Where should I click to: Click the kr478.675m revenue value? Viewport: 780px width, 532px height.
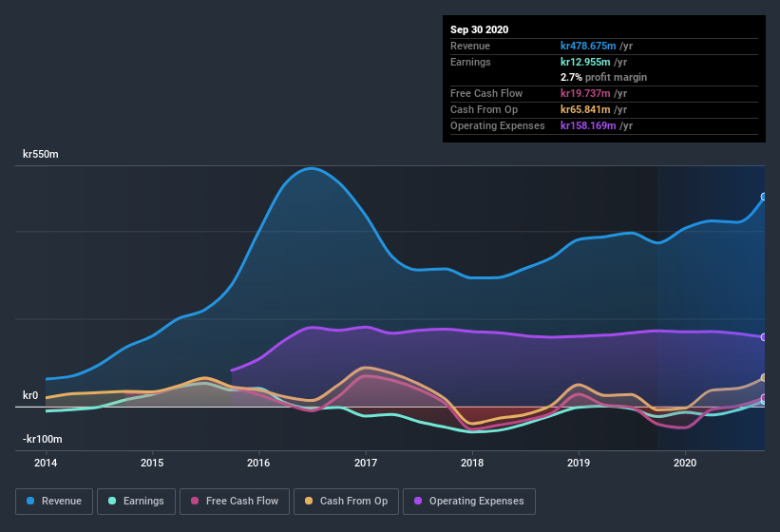point(588,46)
